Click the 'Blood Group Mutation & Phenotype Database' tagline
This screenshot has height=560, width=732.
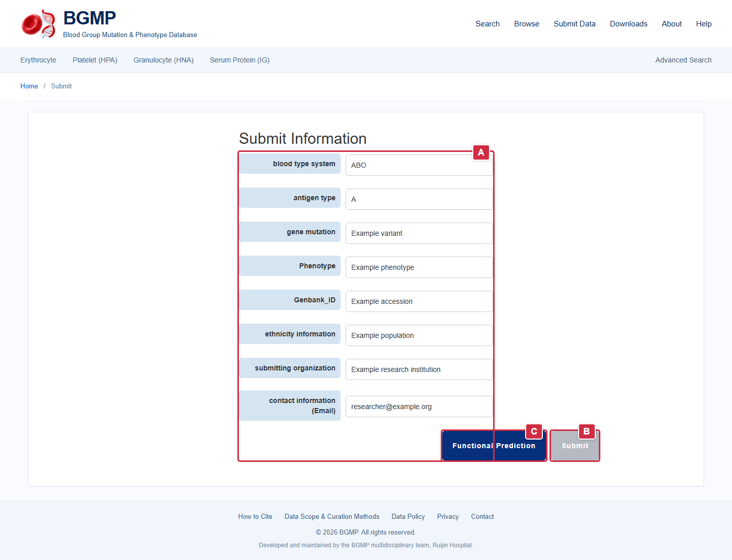130,35
